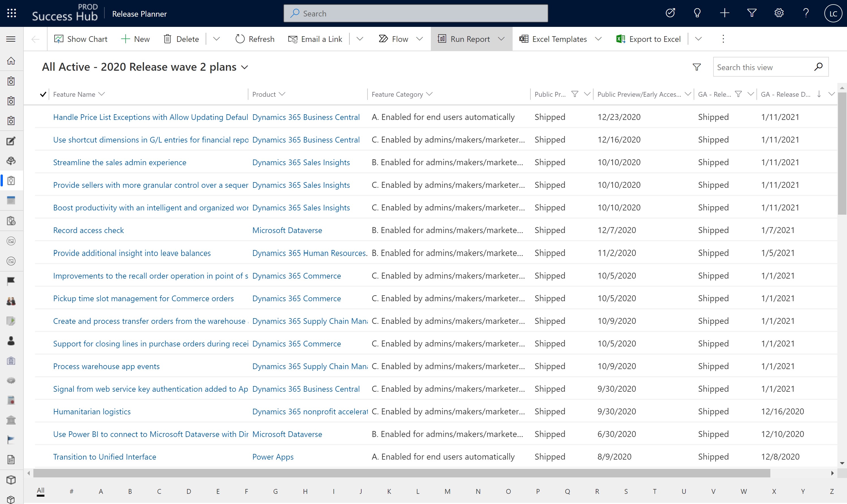This screenshot has width=847, height=504.
Task: Open the Show Chart view
Action: click(x=81, y=39)
